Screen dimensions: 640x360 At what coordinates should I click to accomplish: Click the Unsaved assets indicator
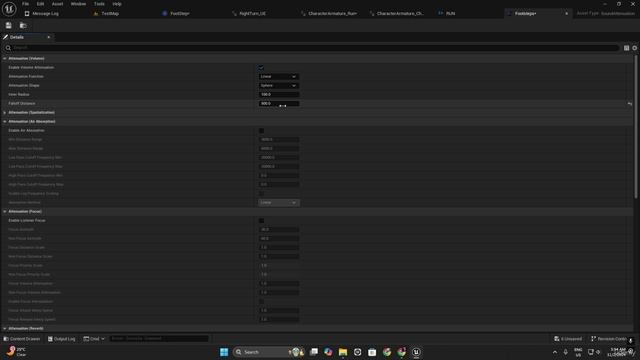(568, 339)
